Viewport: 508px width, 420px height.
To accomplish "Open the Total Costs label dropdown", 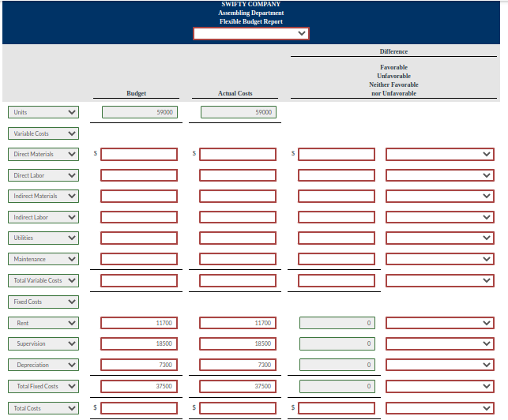I will point(43,408).
